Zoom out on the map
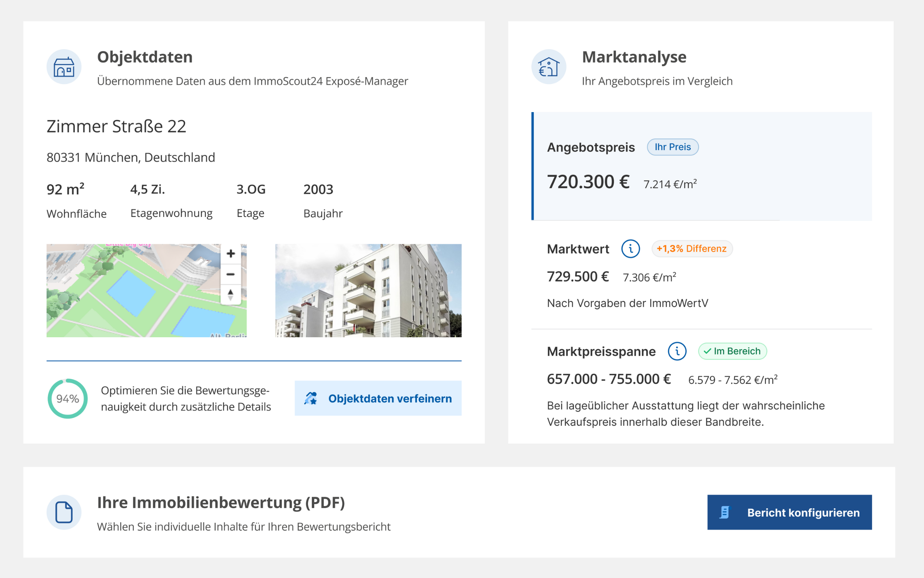Image resolution: width=924 pixels, height=578 pixels. (x=231, y=274)
